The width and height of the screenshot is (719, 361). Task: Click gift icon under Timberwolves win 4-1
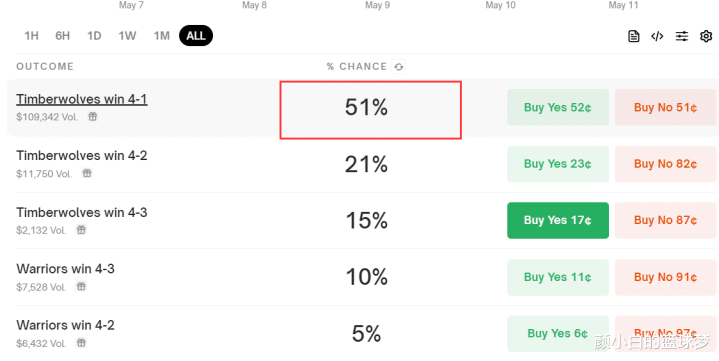[x=93, y=117]
